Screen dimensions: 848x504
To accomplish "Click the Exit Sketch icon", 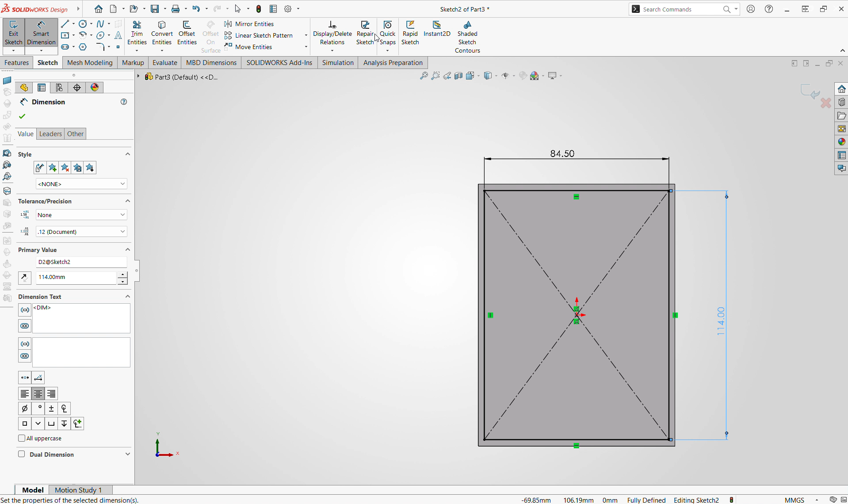I will (13, 33).
